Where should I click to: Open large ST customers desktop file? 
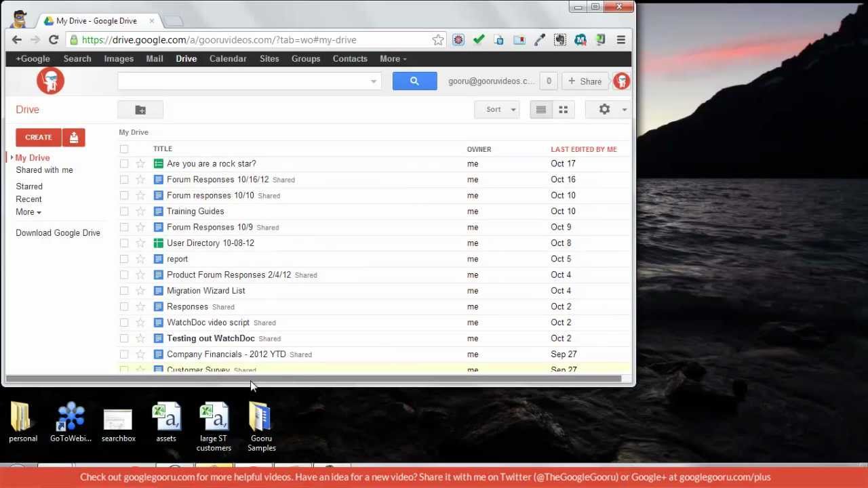point(214,427)
